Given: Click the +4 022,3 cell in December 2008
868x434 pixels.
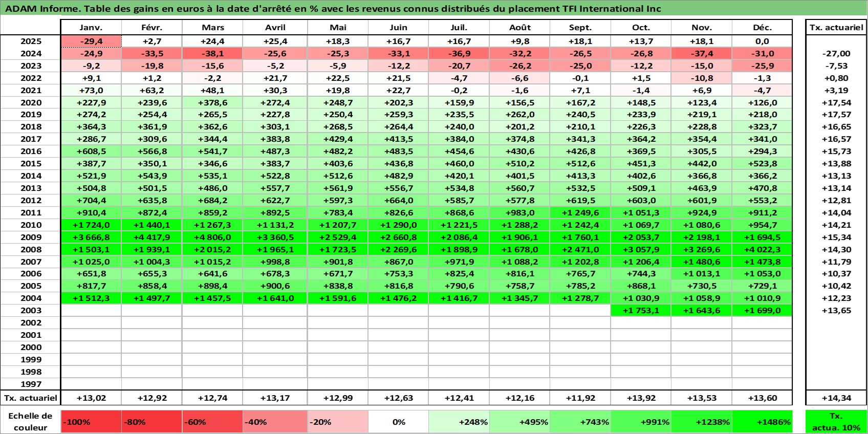Looking at the screenshot, I should pos(762,250).
